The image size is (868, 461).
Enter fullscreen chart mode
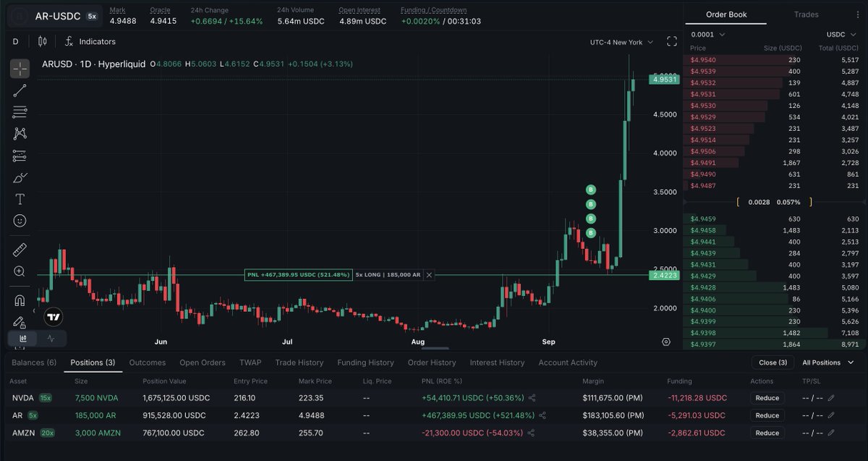pos(672,42)
